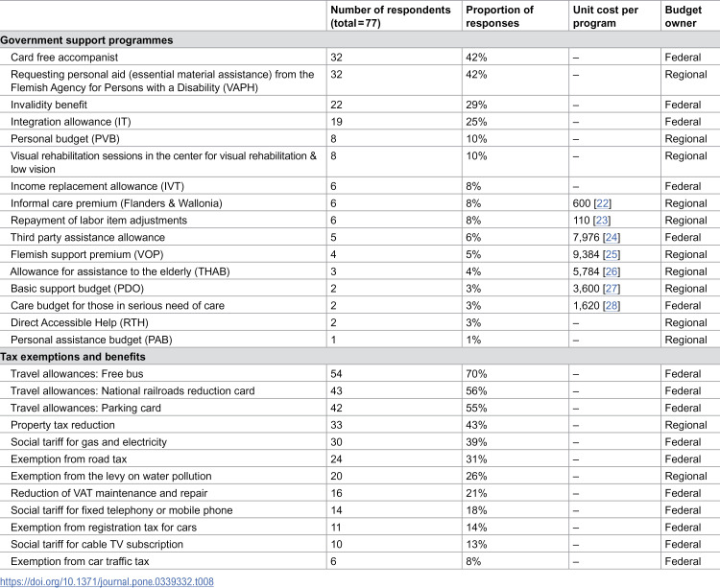
Task: Select the 'Unit cost per program' header
Action: click(x=605, y=16)
